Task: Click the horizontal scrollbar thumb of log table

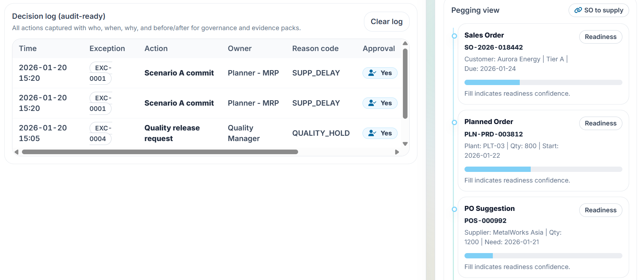Action: (x=160, y=152)
